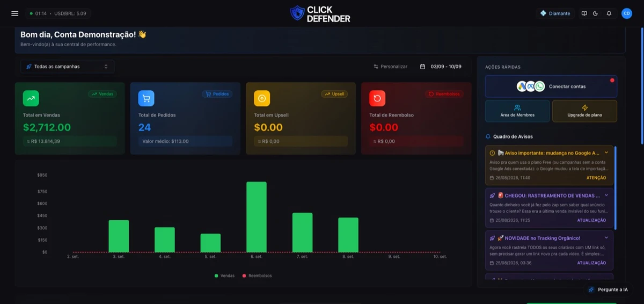
Task: Click the 6. set. sales bar
Action: point(257,217)
